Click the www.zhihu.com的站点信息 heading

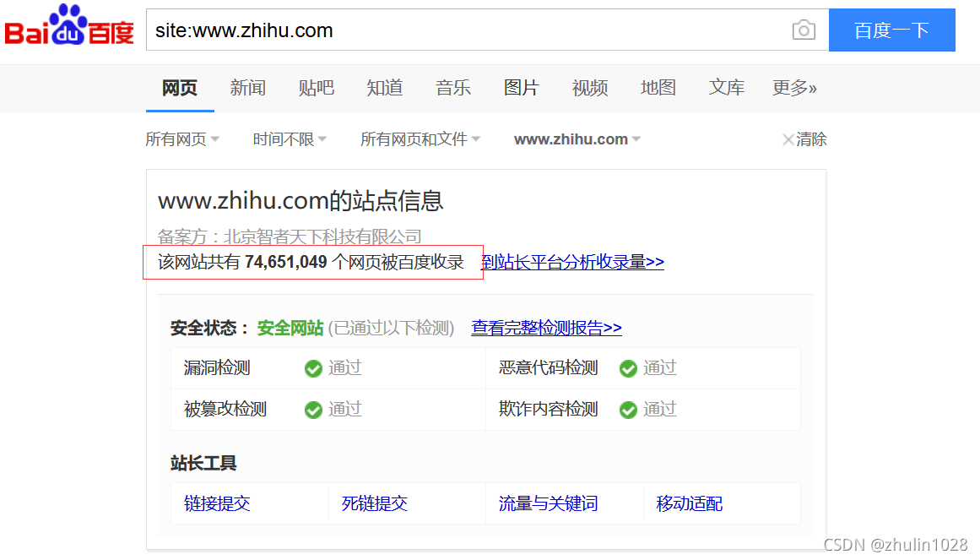(x=300, y=201)
